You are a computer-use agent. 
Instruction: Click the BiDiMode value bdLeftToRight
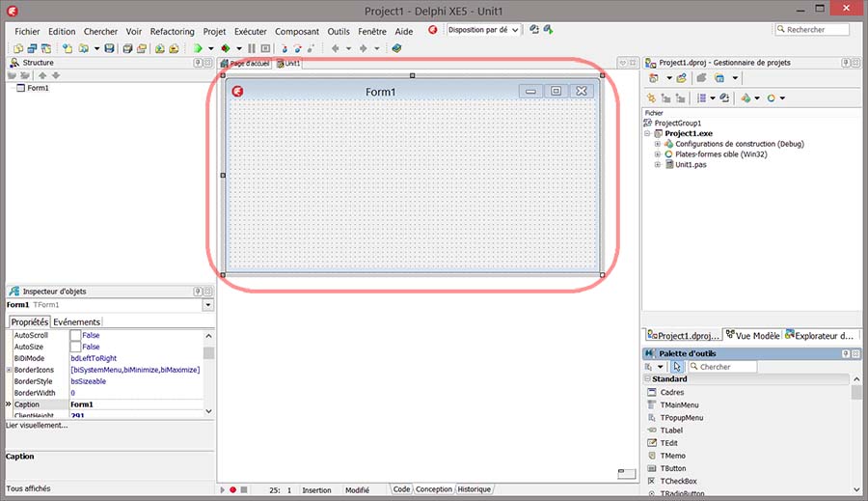[94, 358]
